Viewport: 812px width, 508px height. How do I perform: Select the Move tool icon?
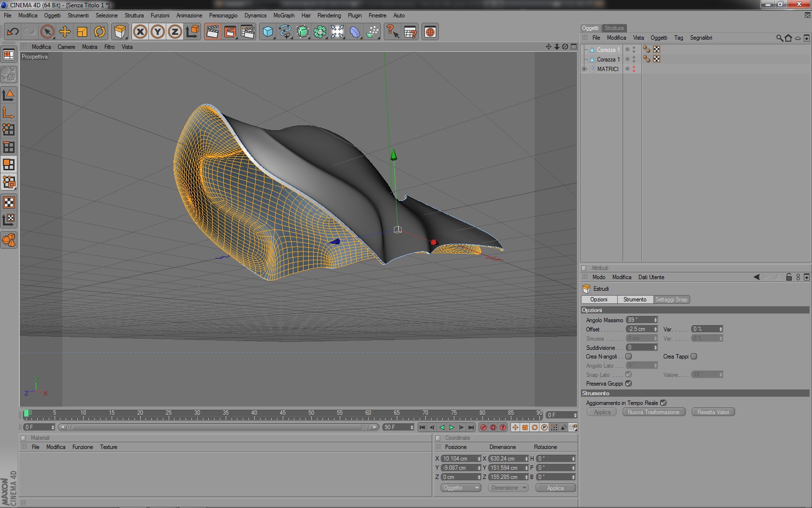coord(65,32)
